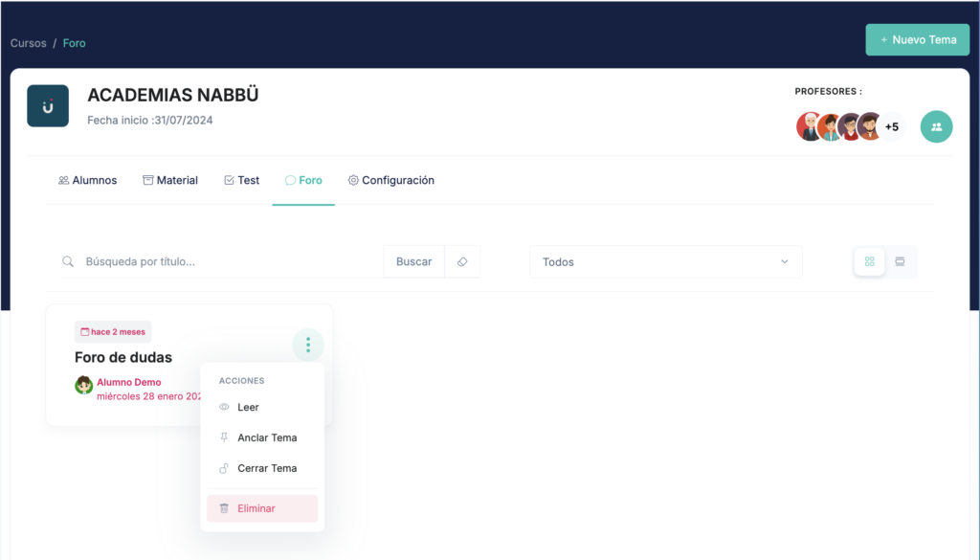
Task: Open the three-dot actions menu on Foro de dudas
Action: pos(307,346)
